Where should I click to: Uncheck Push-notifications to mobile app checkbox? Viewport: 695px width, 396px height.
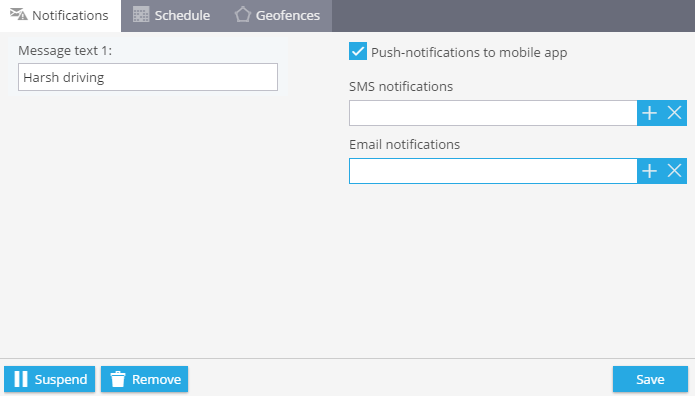pos(358,51)
